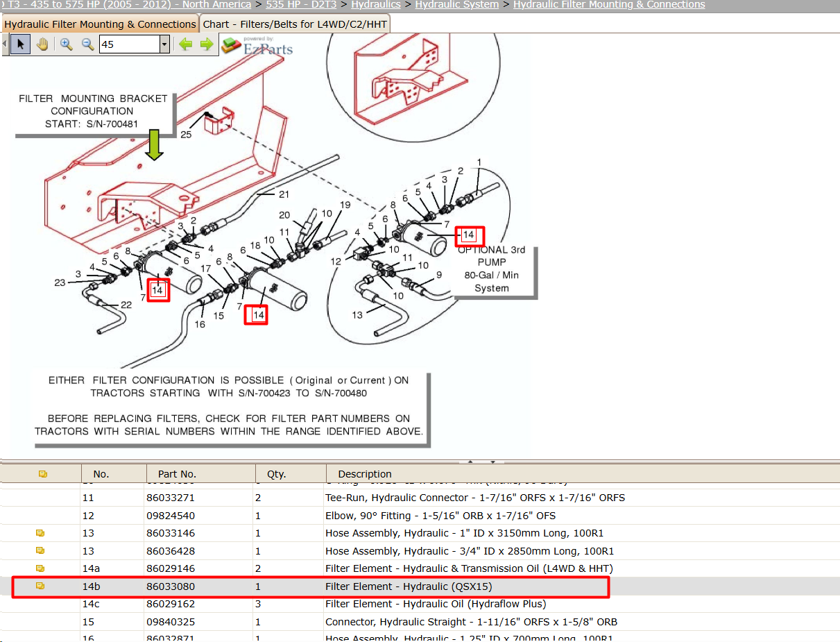Screen dimensions: 840x642
Task: Click the note icon in the table header
Action: pos(42,474)
